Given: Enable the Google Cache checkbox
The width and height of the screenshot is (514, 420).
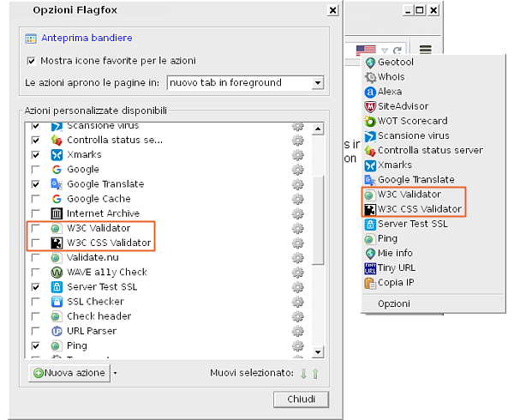Looking at the screenshot, I should tap(35, 199).
